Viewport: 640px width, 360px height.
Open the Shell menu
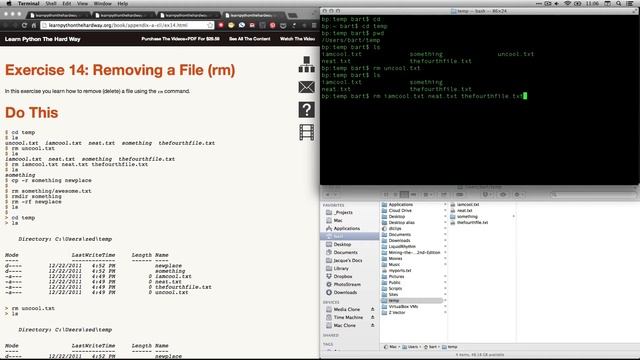(x=51, y=3)
